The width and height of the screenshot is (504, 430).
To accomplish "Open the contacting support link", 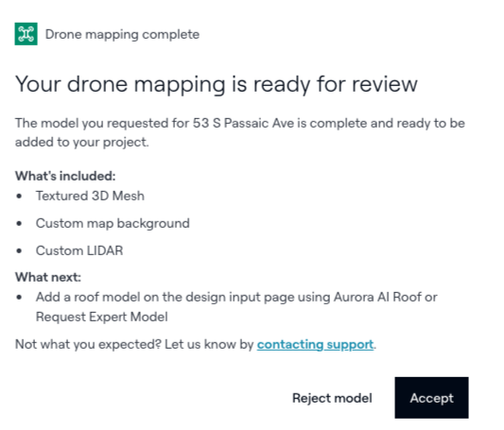I will [315, 345].
